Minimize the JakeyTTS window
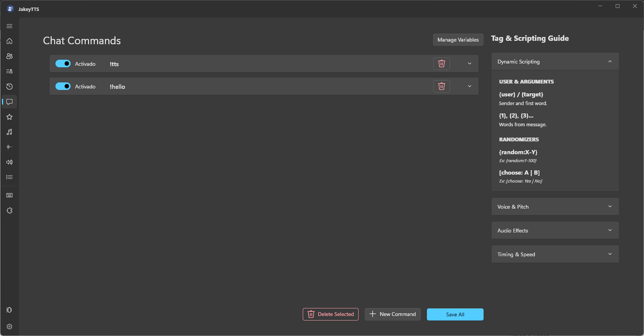This screenshot has width=644, height=336. pyautogui.click(x=600, y=6)
